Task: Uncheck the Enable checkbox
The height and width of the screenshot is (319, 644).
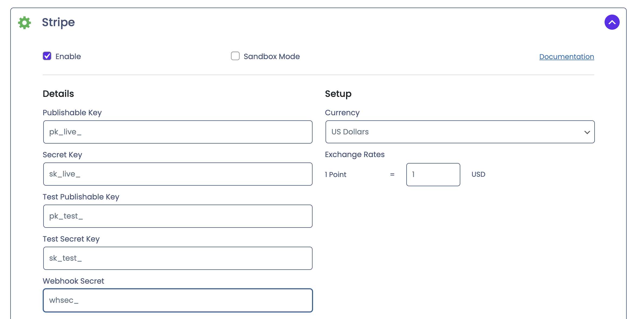Action: coord(47,56)
